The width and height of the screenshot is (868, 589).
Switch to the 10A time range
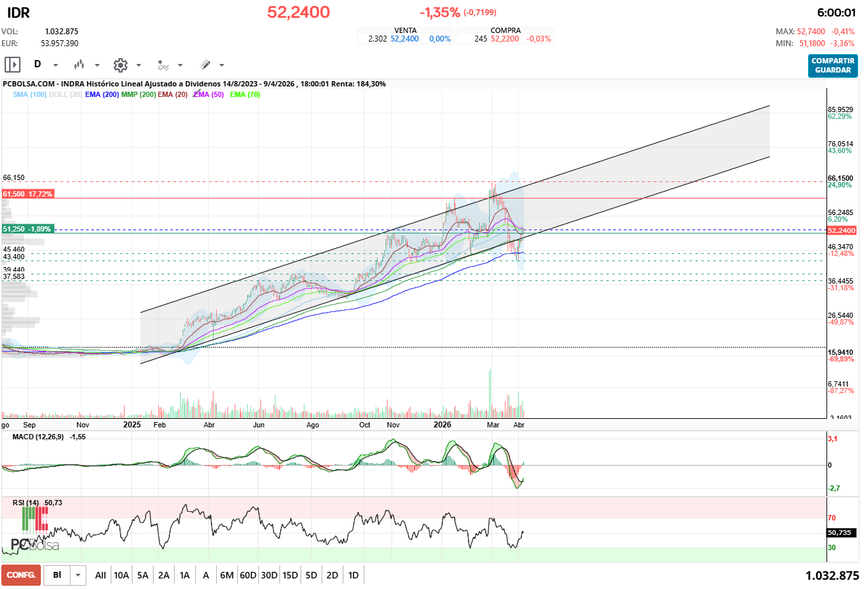click(x=121, y=575)
